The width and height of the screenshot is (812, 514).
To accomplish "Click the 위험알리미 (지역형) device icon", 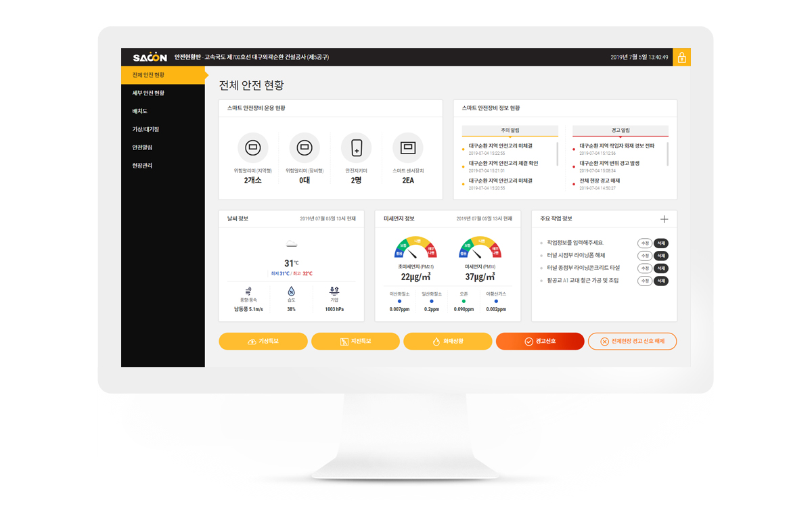I will click(252, 147).
